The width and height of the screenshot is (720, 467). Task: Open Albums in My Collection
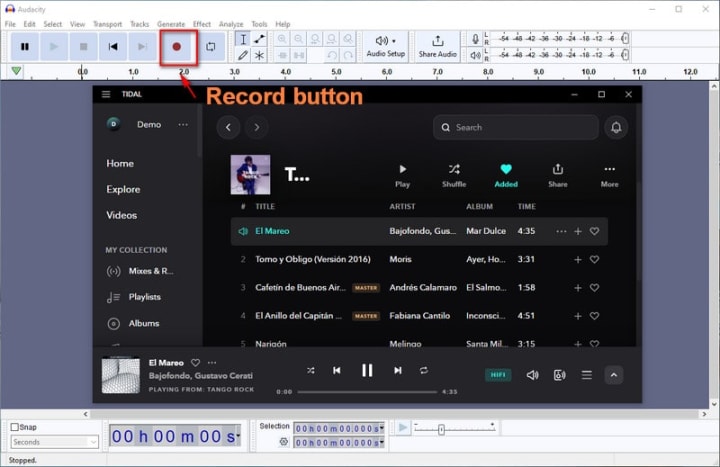(133, 323)
